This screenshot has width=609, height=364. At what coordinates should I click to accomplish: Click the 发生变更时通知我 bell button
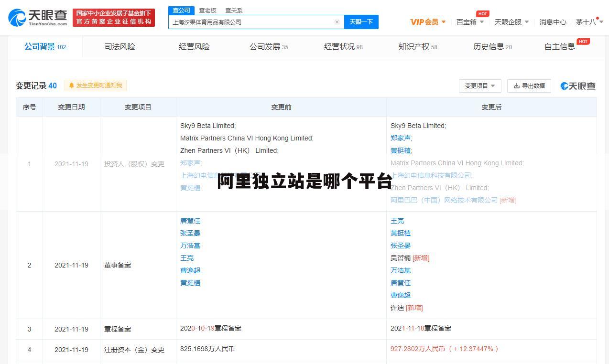coord(96,86)
